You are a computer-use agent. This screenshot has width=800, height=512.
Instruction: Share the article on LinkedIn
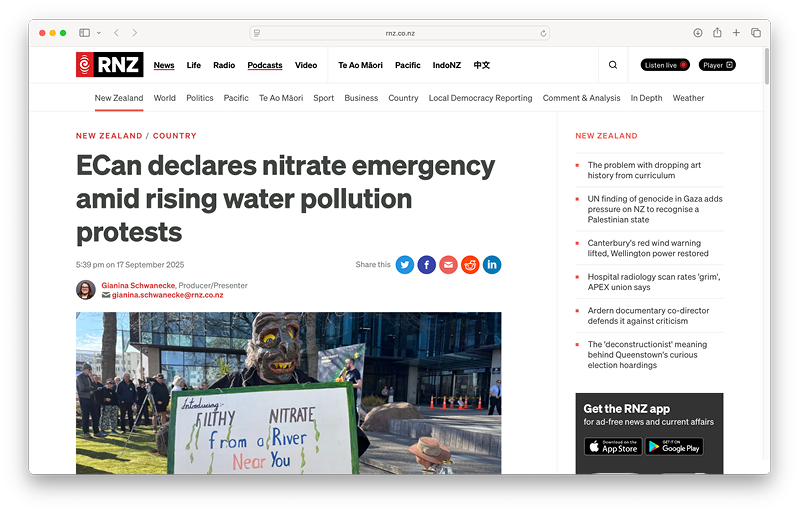(492, 265)
